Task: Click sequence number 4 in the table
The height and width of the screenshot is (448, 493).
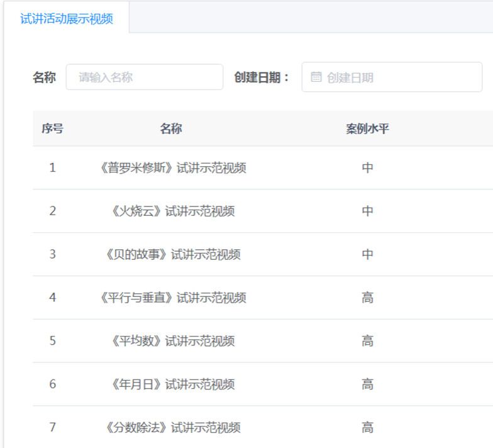Action: click(52, 298)
